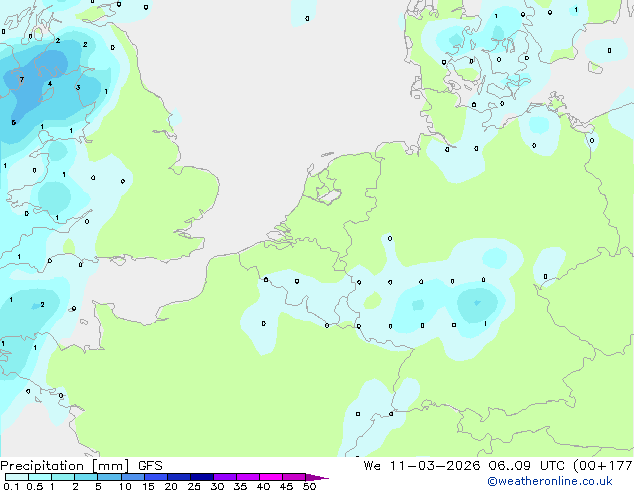634x490 pixels.
Task: Choose the 2–5 mm legend color swatch
Action: coord(86,477)
